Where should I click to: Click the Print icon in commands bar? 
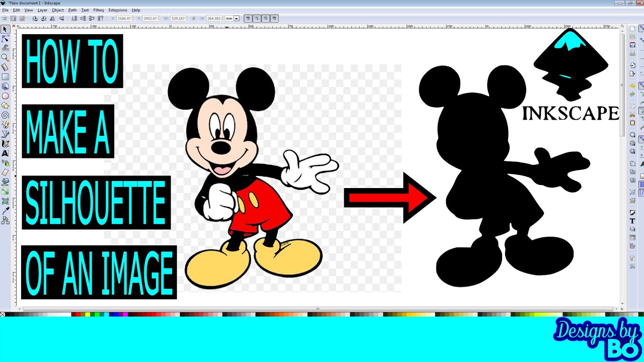pos(632,53)
